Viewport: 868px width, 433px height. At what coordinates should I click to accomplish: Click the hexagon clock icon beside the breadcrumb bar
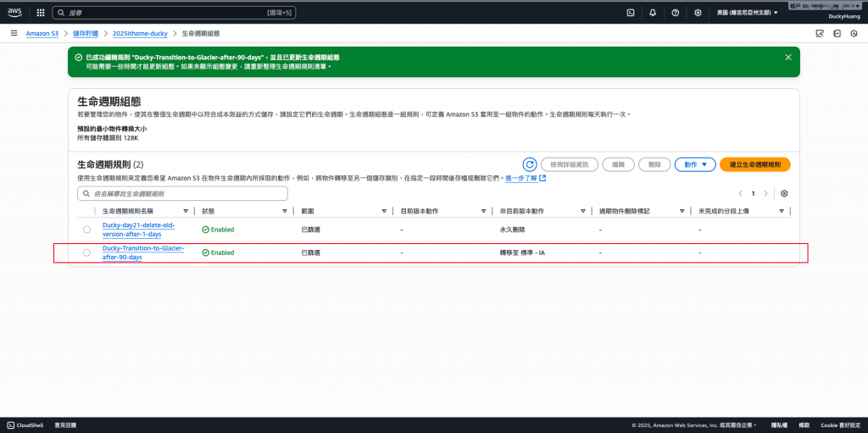[x=854, y=33]
